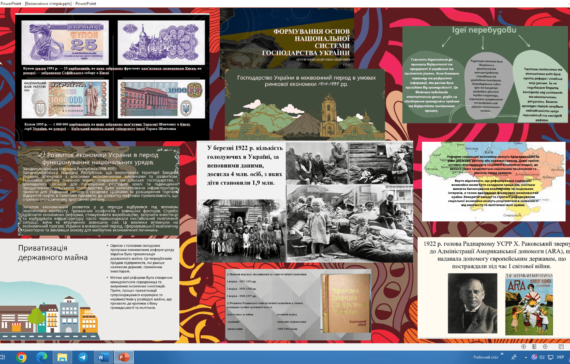This screenshot has width=570, height=364.
Task: Click the 25 купон banknote image
Action: coord(65,43)
